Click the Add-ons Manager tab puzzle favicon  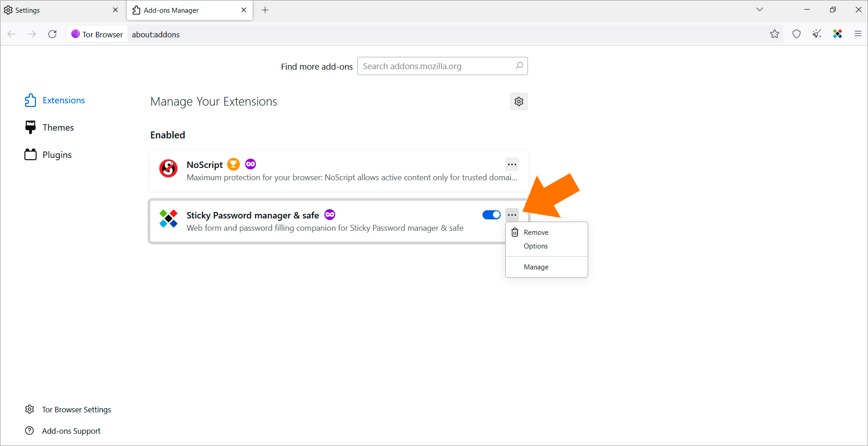tap(136, 10)
